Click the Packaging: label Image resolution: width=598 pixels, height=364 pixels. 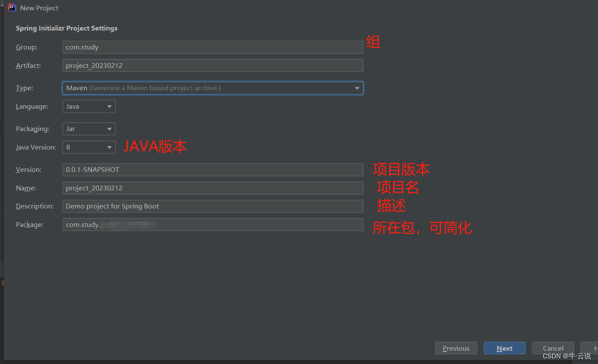[x=33, y=129]
